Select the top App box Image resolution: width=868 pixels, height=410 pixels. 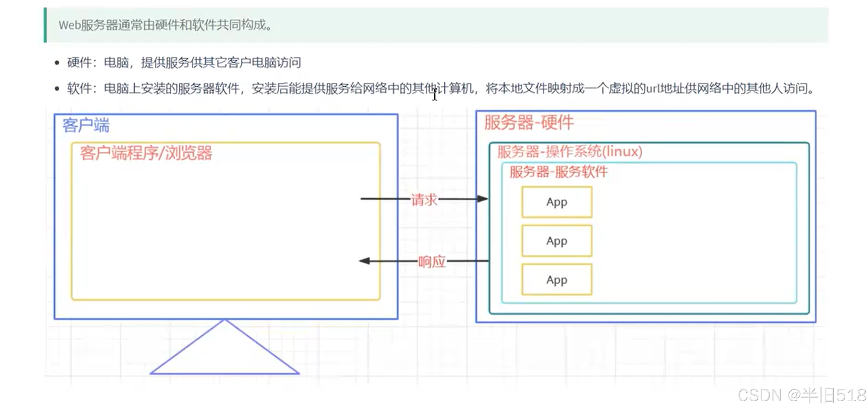(557, 202)
